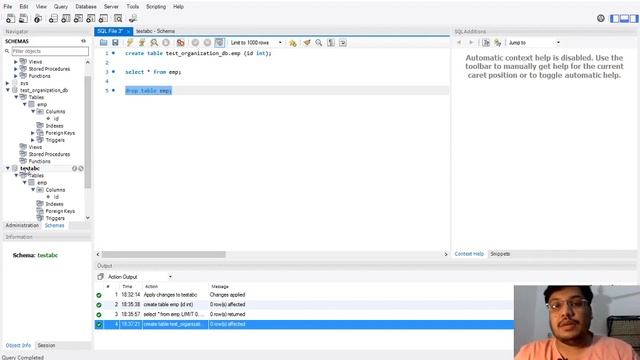Open the search table data icon
The image size is (640, 360).
pos(118,18)
